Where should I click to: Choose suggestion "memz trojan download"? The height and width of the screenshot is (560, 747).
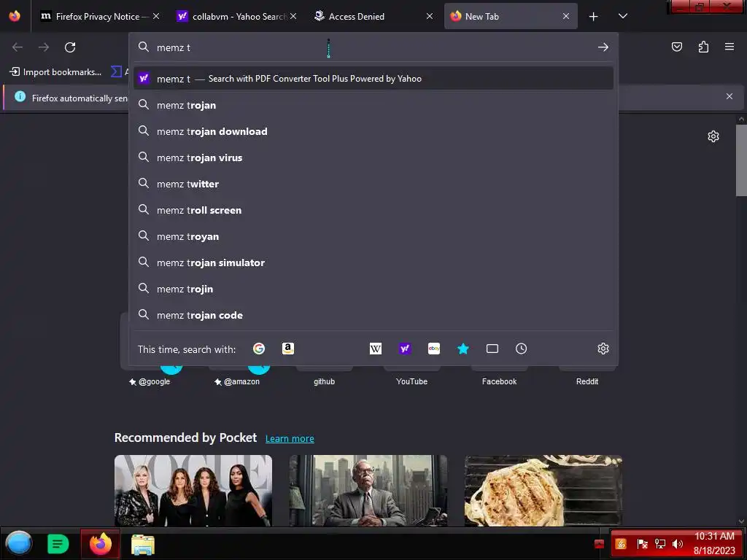coord(373,131)
